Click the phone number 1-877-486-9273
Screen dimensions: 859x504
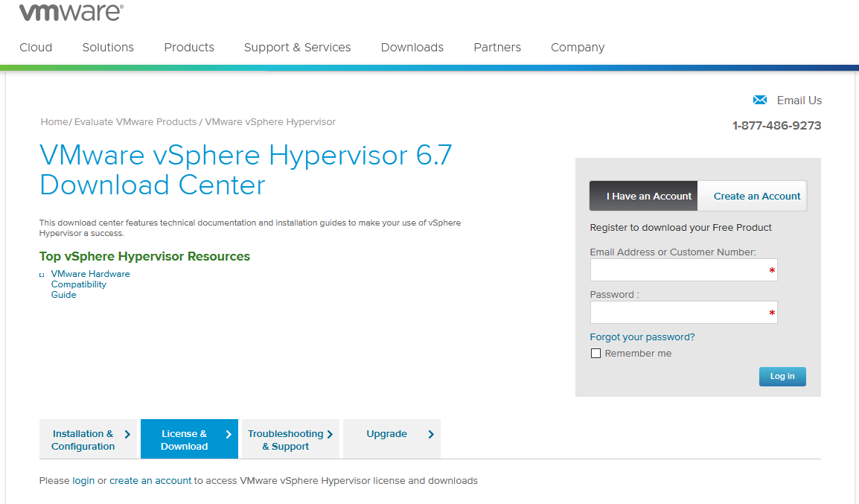point(777,126)
